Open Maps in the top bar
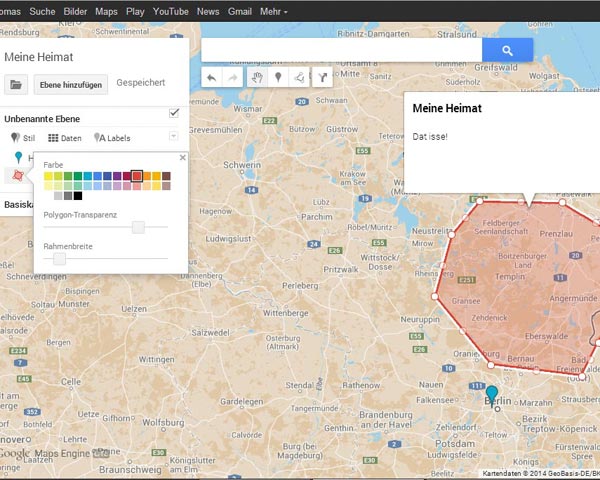 click(x=106, y=11)
